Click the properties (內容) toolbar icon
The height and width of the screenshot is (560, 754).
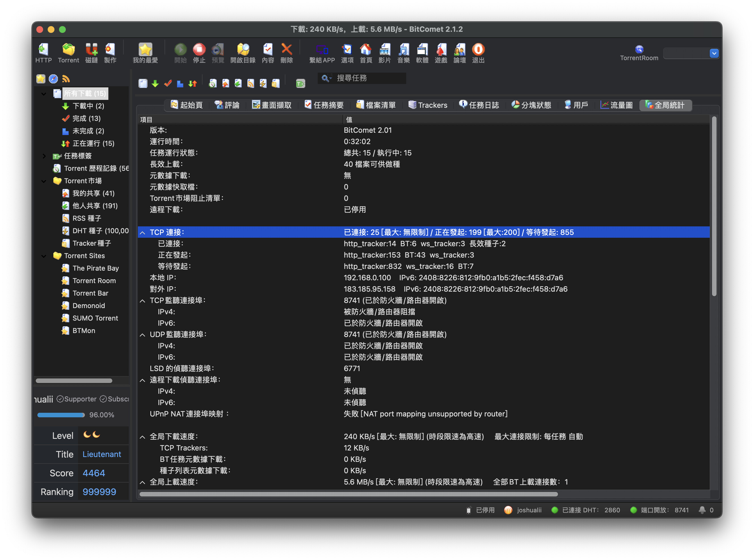tap(268, 53)
